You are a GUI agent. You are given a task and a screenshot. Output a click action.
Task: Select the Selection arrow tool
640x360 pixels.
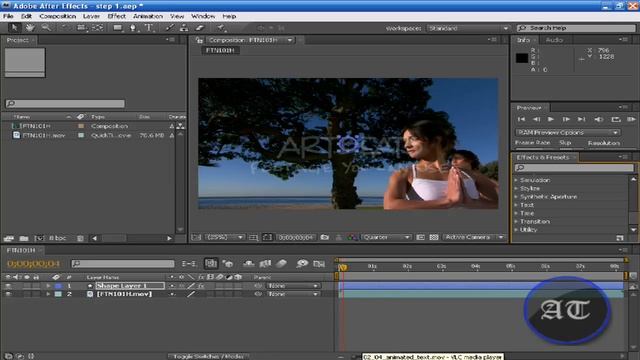pyautogui.click(x=14, y=28)
